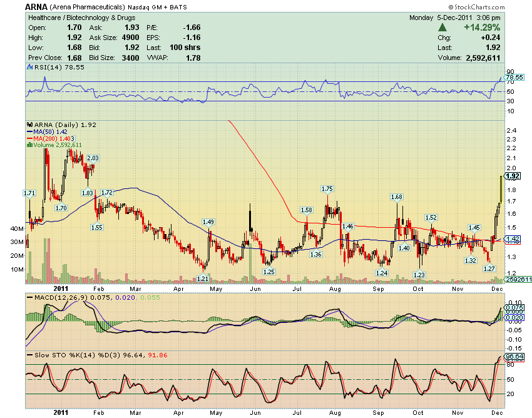Click the P/E -1.66 value
This screenshot has width=532, height=418.
[x=192, y=28]
